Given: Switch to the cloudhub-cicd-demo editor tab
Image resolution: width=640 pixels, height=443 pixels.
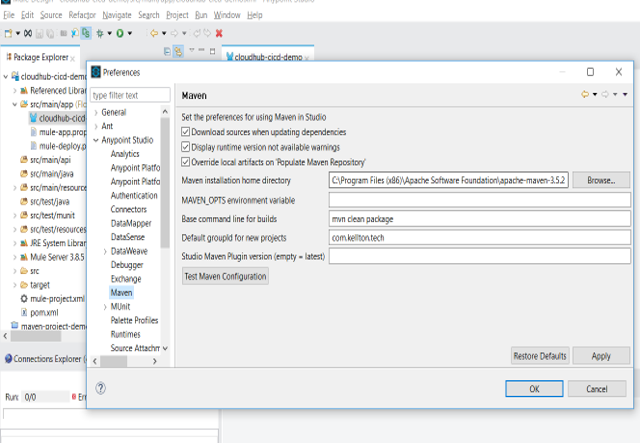Looking at the screenshot, I should tap(264, 58).
